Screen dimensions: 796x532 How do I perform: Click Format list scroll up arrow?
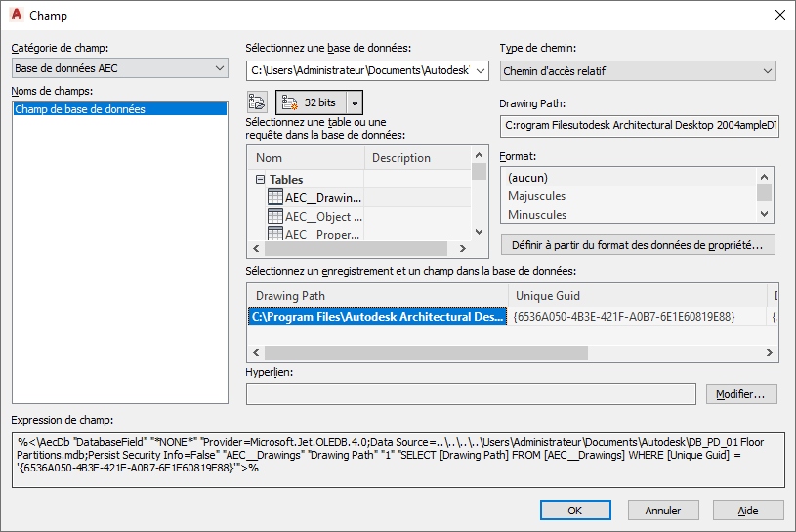(x=764, y=177)
